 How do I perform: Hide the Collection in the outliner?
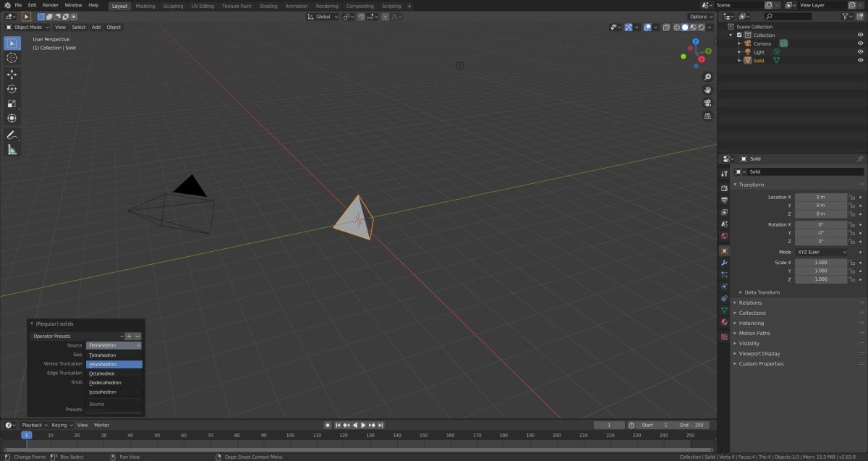click(860, 35)
